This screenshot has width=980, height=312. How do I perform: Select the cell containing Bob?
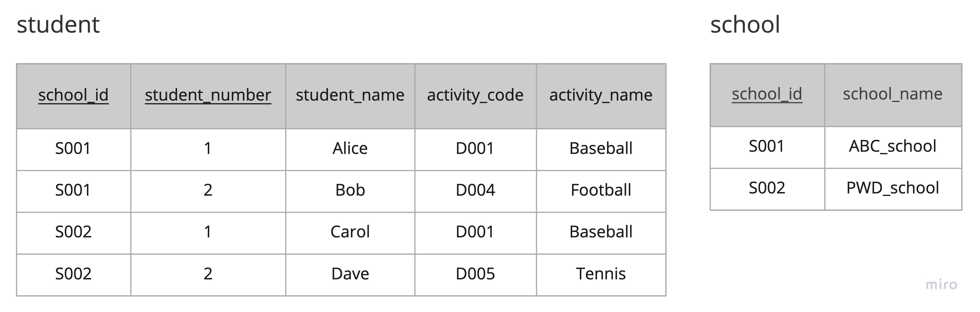coord(350,190)
